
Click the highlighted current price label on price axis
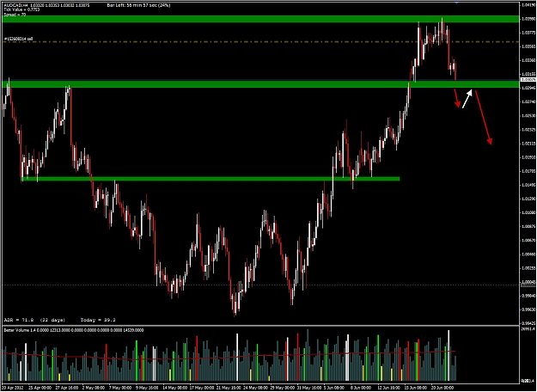point(527,79)
